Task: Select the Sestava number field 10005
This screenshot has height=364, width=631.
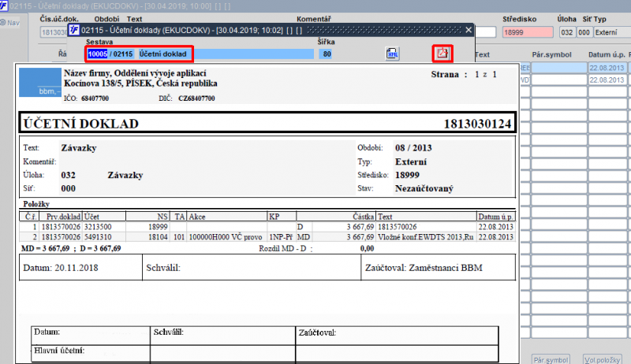Action: pyautogui.click(x=98, y=54)
